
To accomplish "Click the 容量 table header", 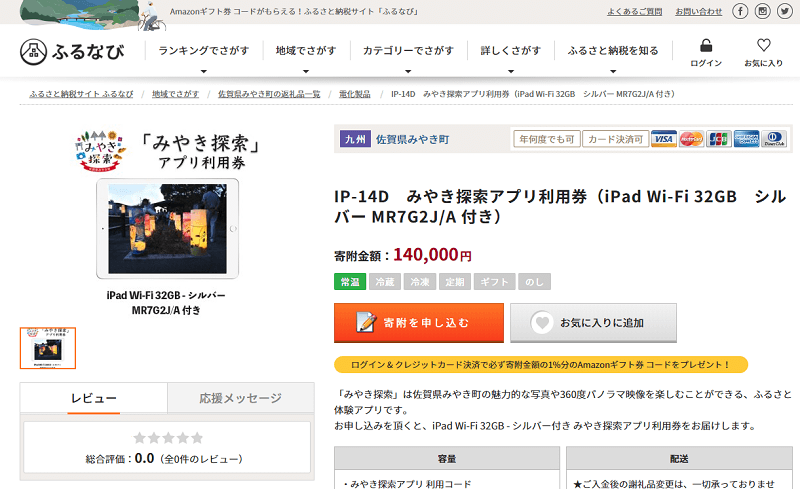I will pos(447,458).
